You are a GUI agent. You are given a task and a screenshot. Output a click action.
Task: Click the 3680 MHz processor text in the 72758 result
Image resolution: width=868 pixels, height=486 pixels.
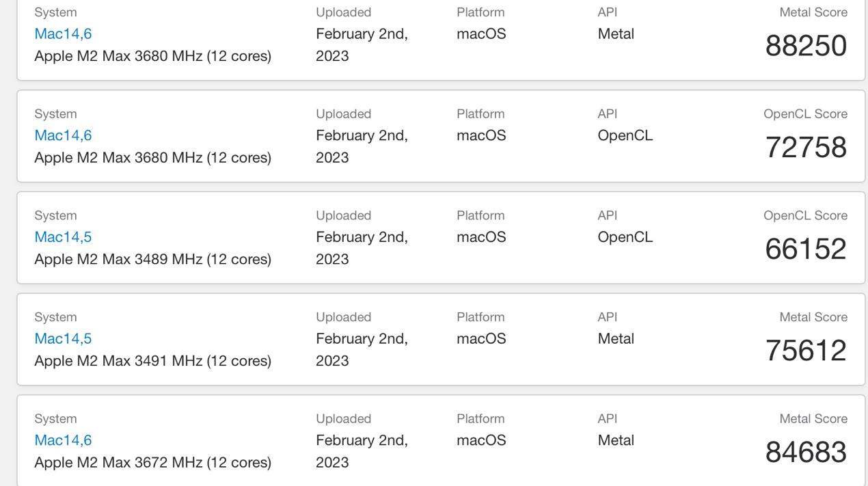(152, 157)
